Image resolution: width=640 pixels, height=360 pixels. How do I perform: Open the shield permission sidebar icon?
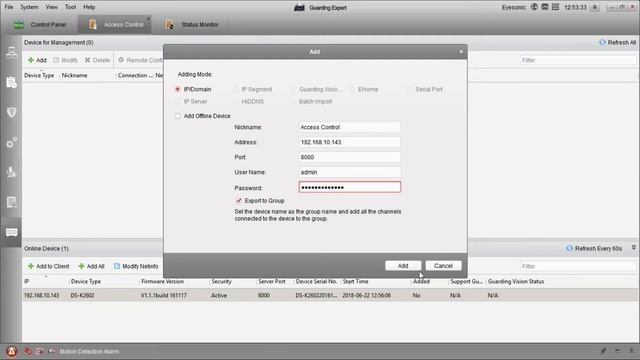tap(11, 112)
